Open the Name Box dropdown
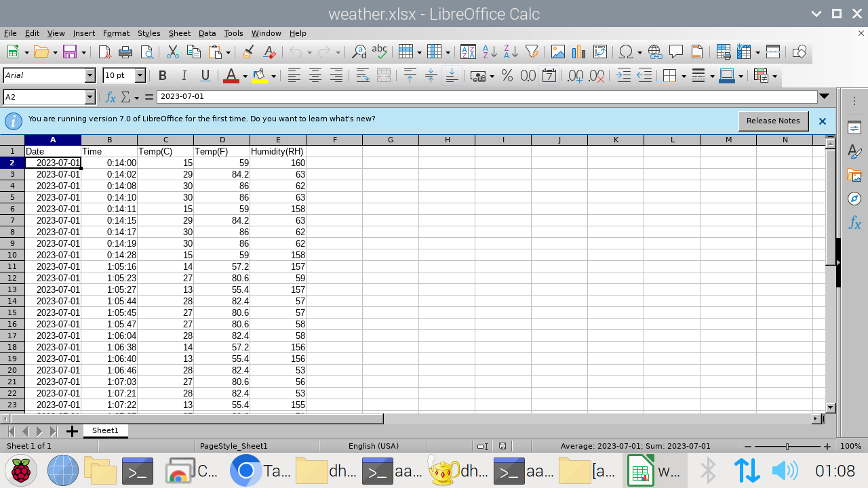The image size is (868, 488). 90,98
